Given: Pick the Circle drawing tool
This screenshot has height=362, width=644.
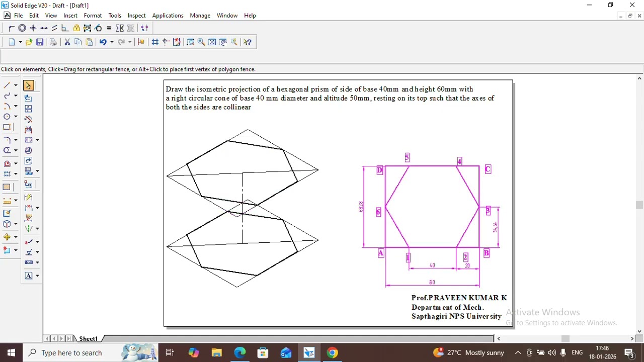Looking at the screenshot, I should tap(7, 117).
